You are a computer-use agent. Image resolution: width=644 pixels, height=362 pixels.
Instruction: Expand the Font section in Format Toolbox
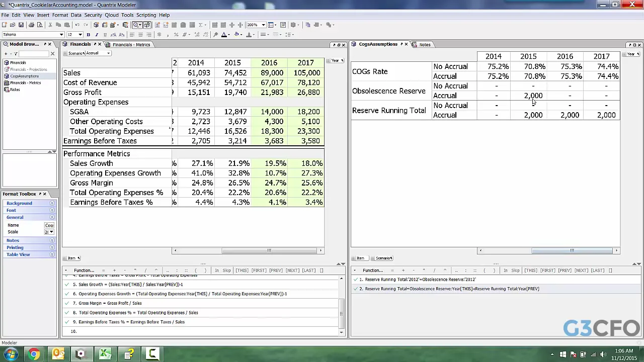(x=52, y=210)
